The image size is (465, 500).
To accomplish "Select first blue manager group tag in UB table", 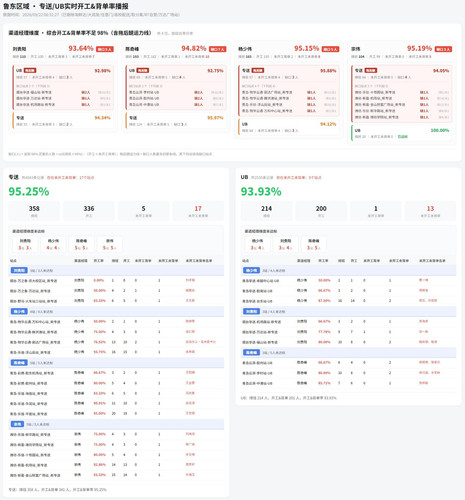I will pos(251,270).
